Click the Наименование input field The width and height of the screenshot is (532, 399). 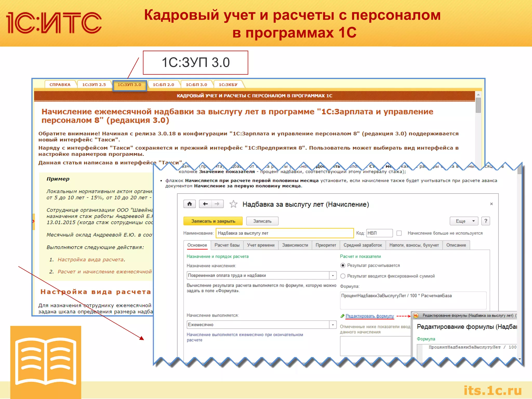coord(285,233)
